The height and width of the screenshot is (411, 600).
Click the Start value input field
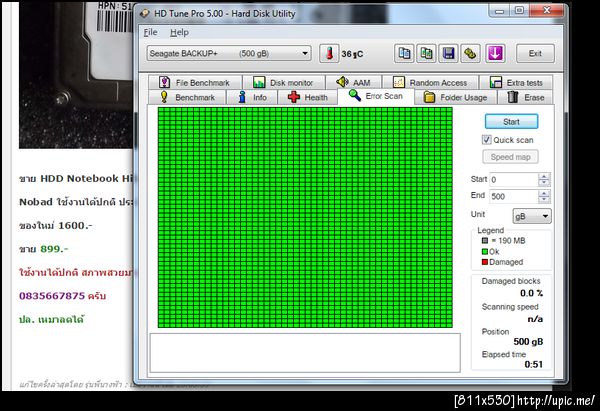pos(514,179)
